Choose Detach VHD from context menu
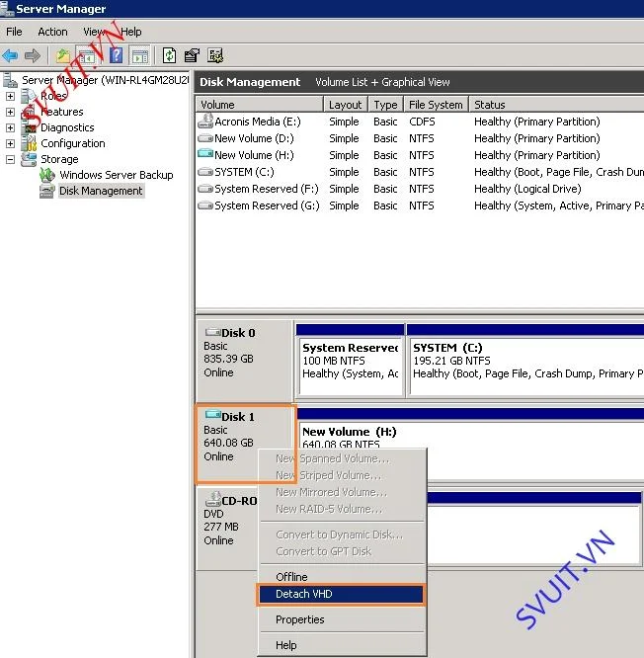This screenshot has width=644, height=658. coord(341,594)
